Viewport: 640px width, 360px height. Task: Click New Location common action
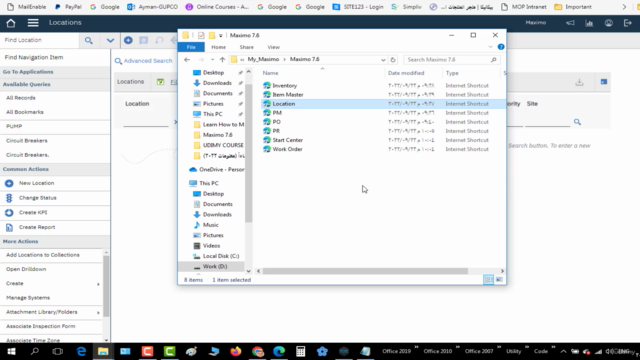point(36,183)
